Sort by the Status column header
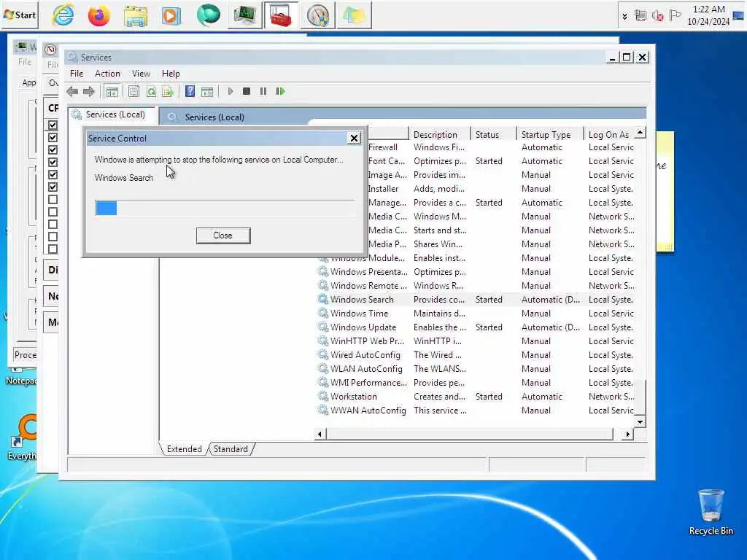Screen dimensions: 747x560 pos(493,135)
